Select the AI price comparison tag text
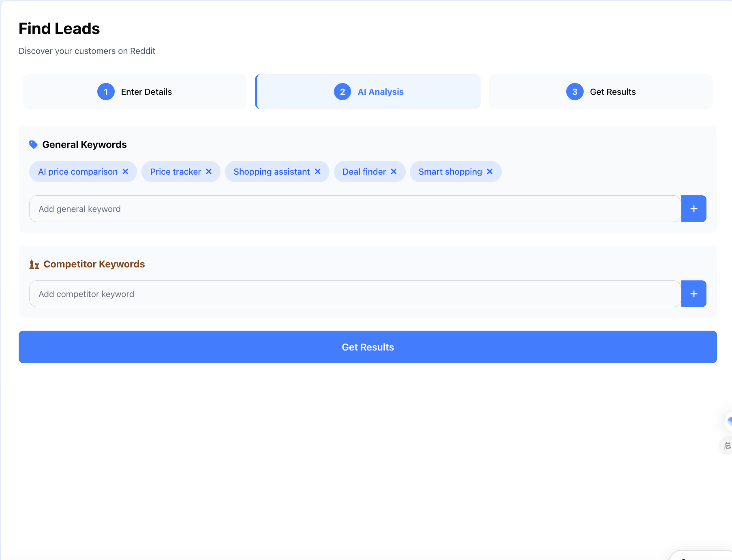 78,172
